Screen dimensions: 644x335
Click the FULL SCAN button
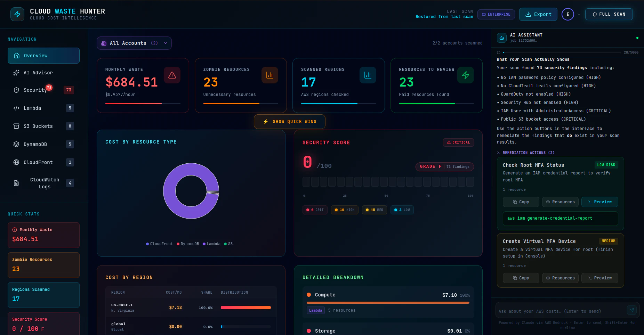pos(609,14)
